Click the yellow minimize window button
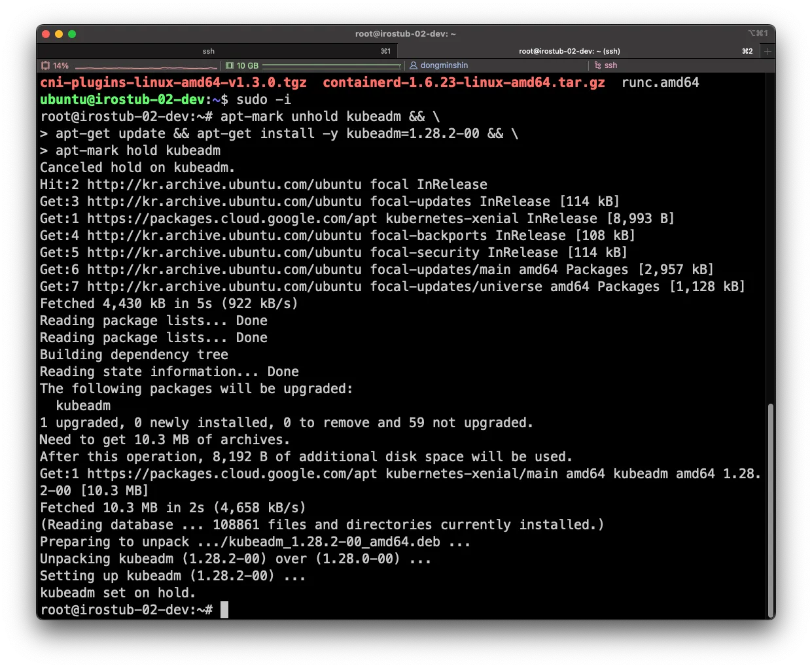Image resolution: width=812 pixels, height=668 pixels. point(59,34)
